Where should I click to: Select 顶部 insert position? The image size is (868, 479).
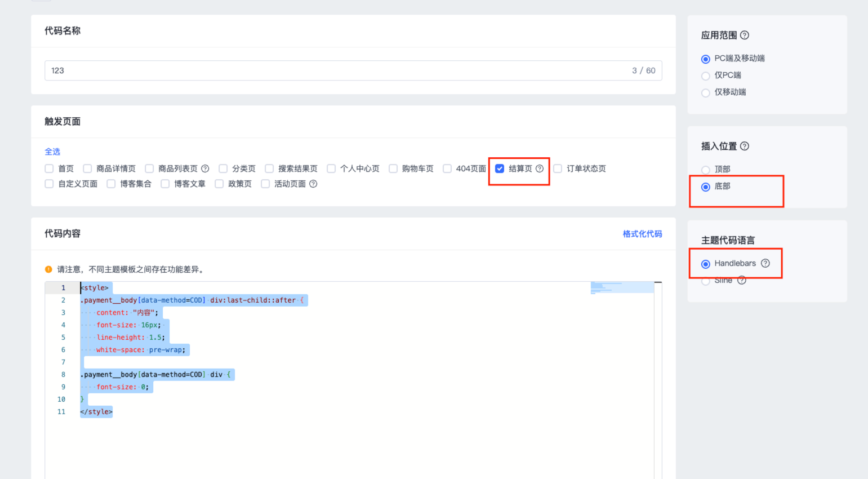click(706, 170)
